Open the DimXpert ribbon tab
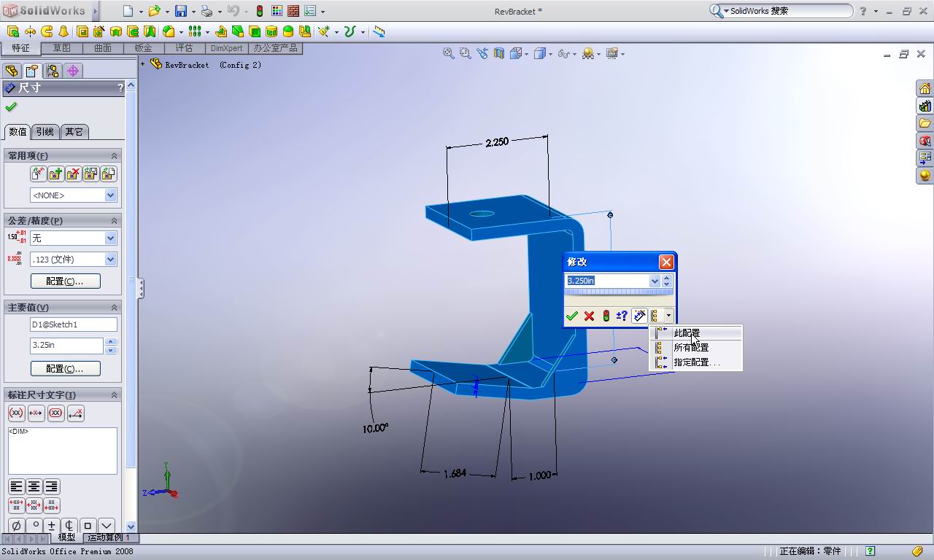Image resolution: width=934 pixels, height=560 pixels. (226, 48)
